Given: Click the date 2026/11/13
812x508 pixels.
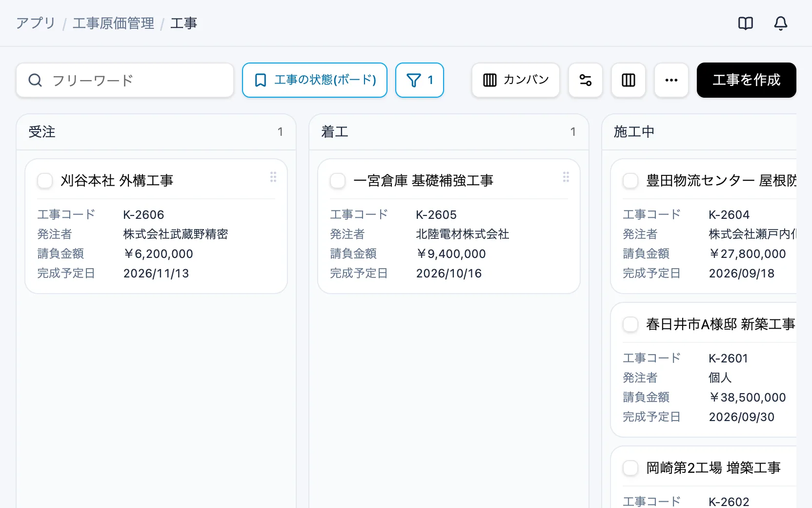Looking at the screenshot, I should point(156,274).
